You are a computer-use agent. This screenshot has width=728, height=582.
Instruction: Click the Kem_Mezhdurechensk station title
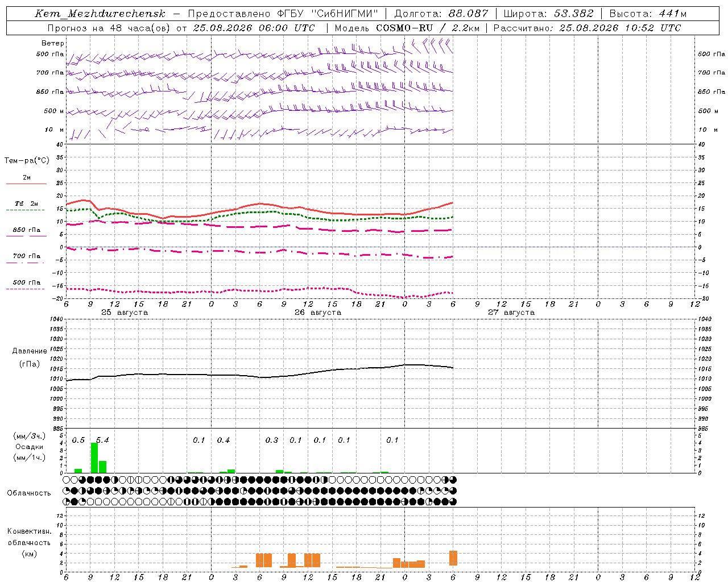point(100,14)
